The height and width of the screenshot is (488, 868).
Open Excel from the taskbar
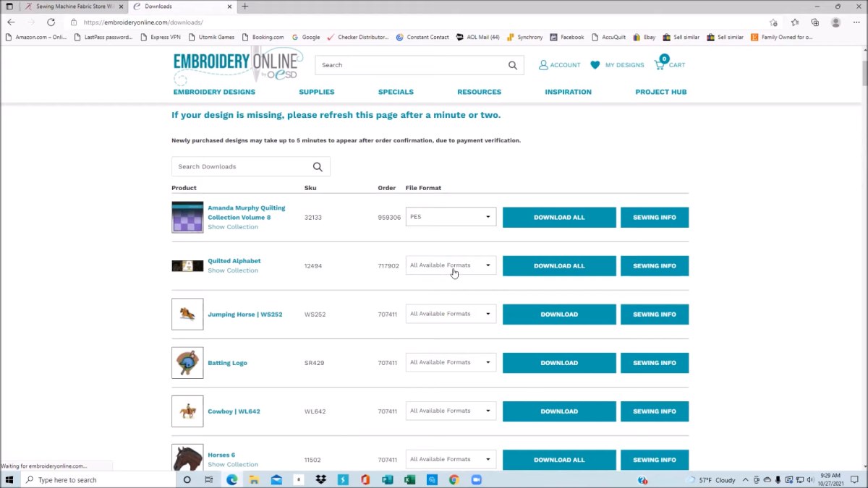(x=409, y=479)
